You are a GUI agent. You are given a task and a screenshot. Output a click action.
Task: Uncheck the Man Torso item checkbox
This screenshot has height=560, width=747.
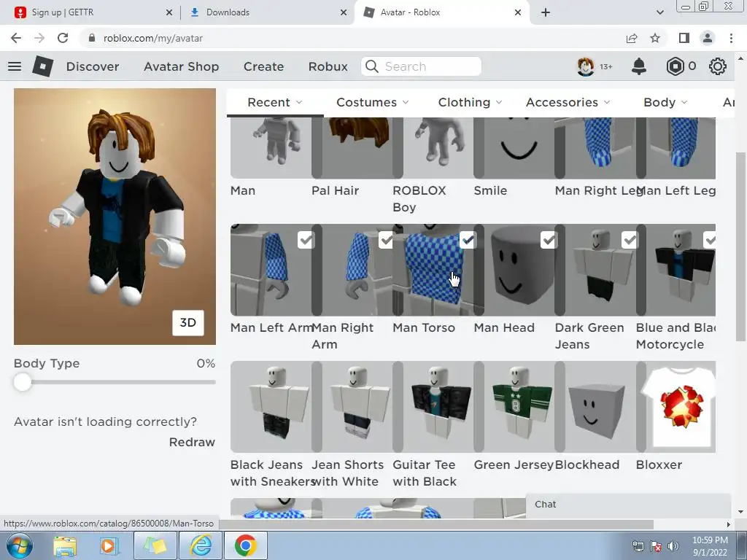pos(468,239)
